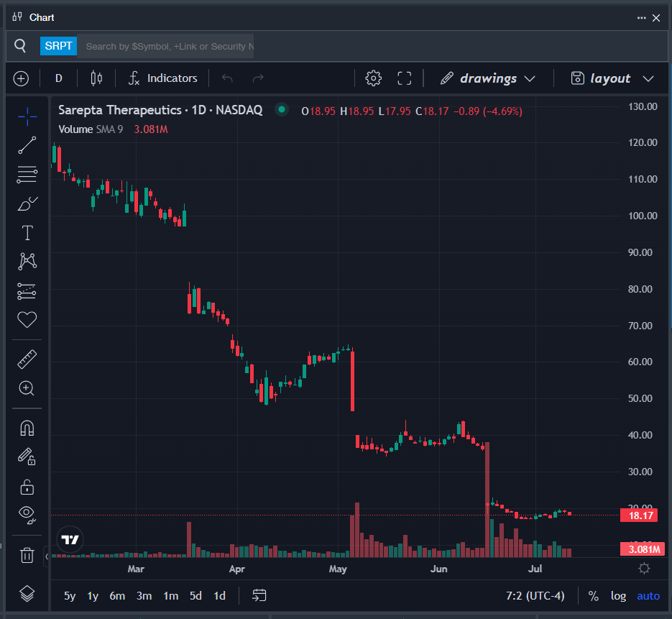Select the 5y time range
The image size is (672, 619).
coord(70,596)
